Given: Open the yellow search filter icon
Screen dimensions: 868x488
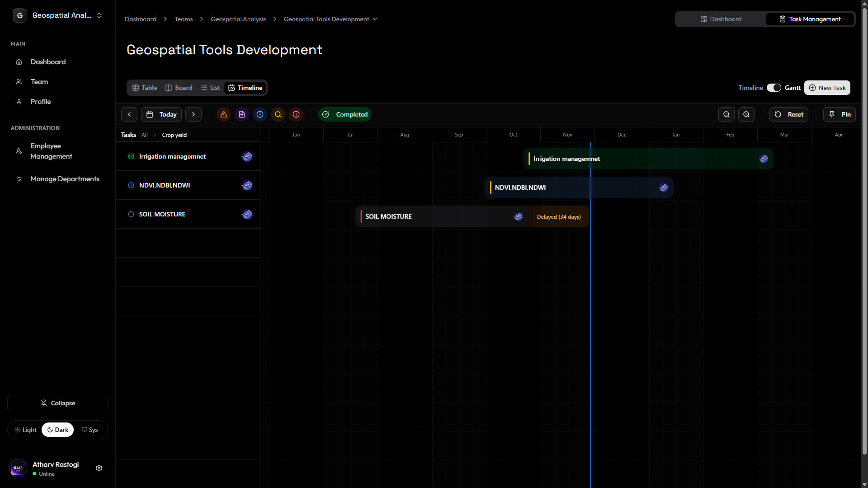Looking at the screenshot, I should 278,114.
